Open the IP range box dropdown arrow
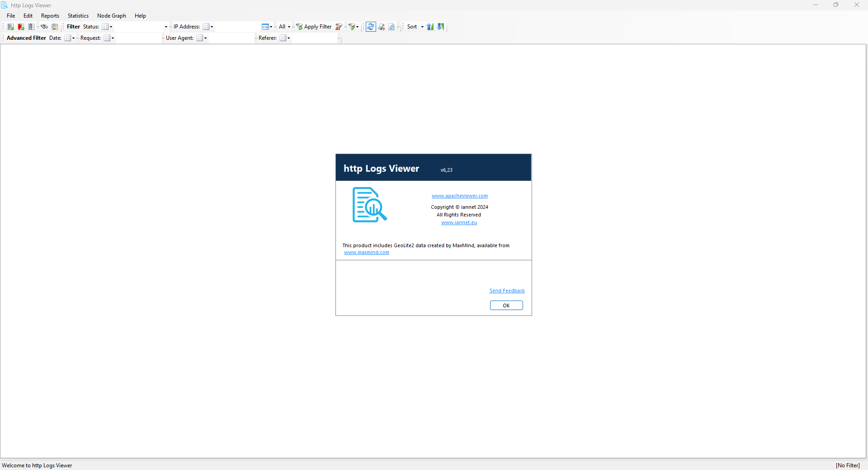The image size is (868, 470). click(x=271, y=27)
